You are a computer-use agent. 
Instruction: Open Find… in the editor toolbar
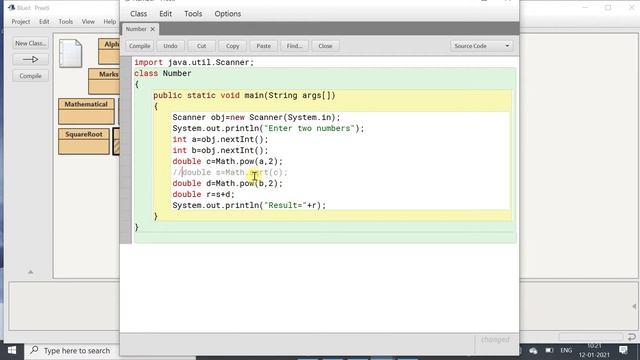(x=294, y=46)
